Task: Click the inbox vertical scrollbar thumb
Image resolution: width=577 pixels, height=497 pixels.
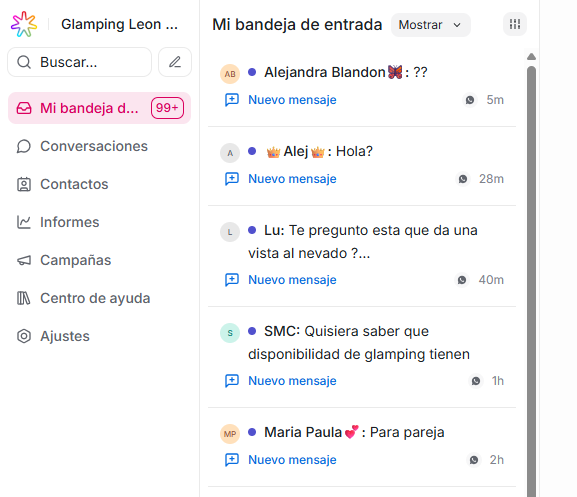Action: click(x=531, y=281)
